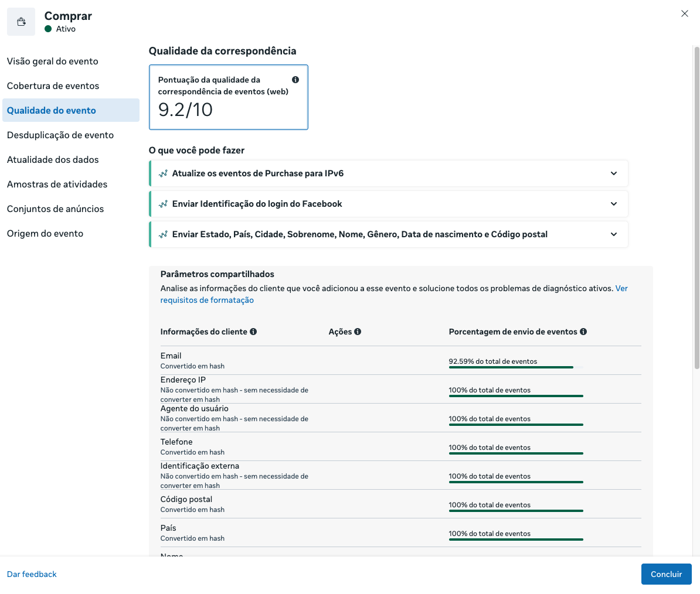Open info tooltip for match quality score

295,80
